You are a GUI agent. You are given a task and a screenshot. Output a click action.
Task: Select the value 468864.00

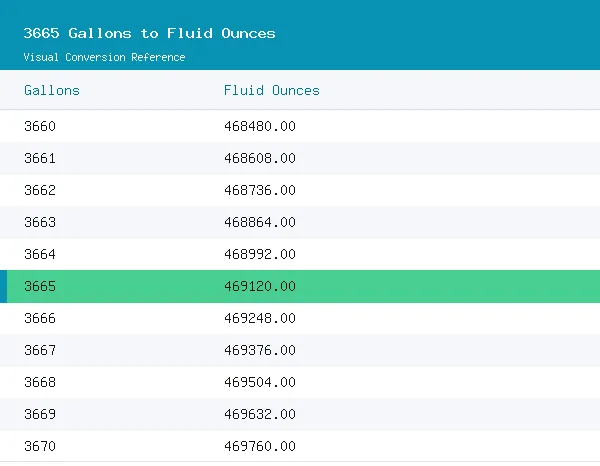tap(260, 222)
